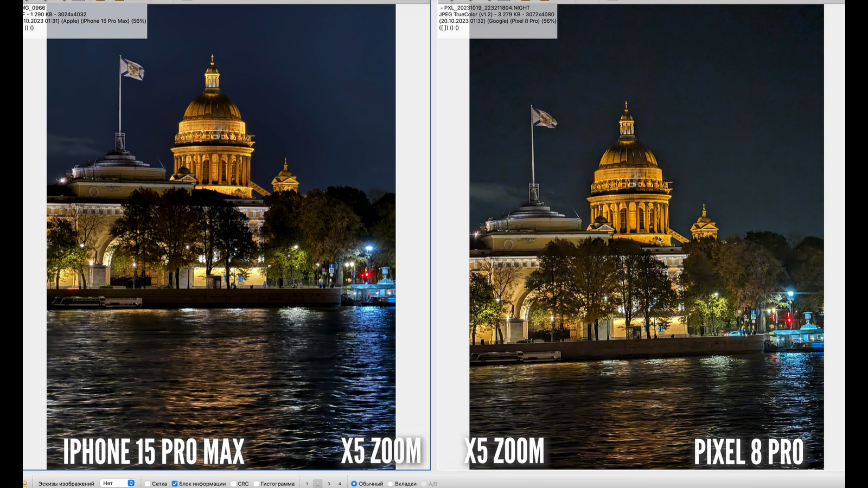Show the Гистограмма histogram checkbox
The image size is (868, 488).
coord(256,484)
